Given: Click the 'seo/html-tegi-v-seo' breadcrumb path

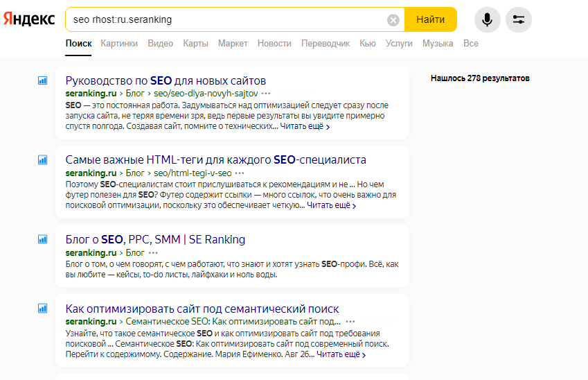Looking at the screenshot, I should [193, 173].
